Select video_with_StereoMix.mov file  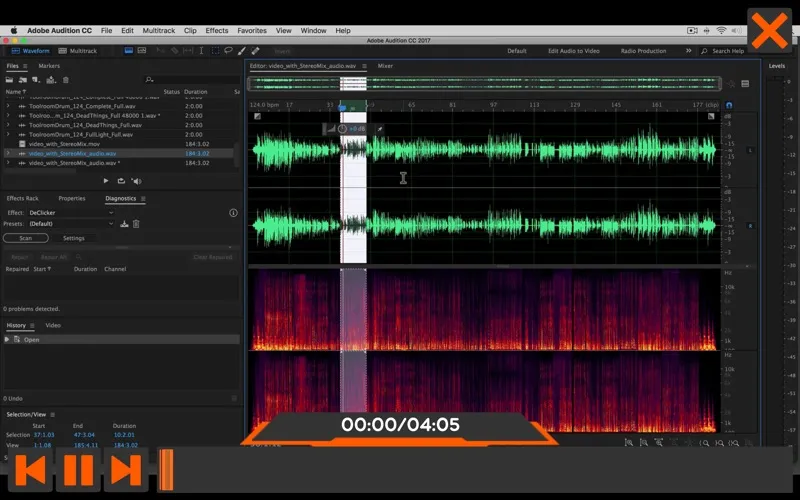pos(64,144)
